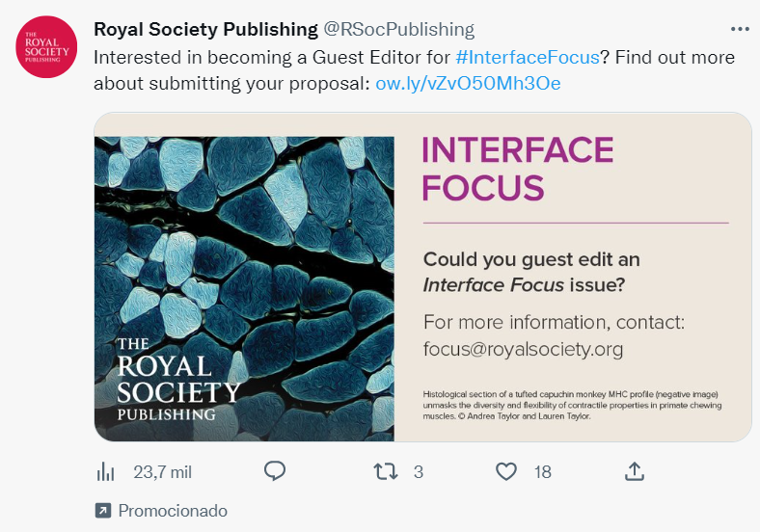Click the Royal Society Publishing display name
The width and height of the screenshot is (760, 532).
point(205,30)
